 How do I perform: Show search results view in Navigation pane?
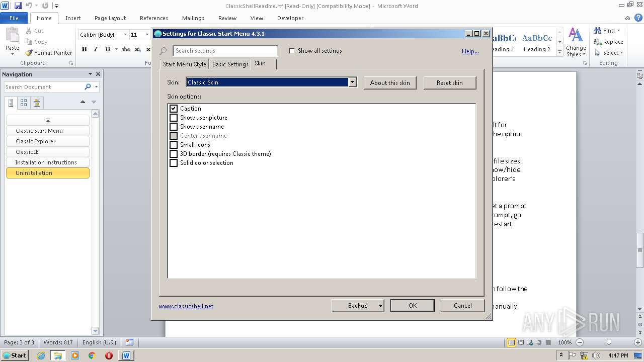[x=37, y=103]
